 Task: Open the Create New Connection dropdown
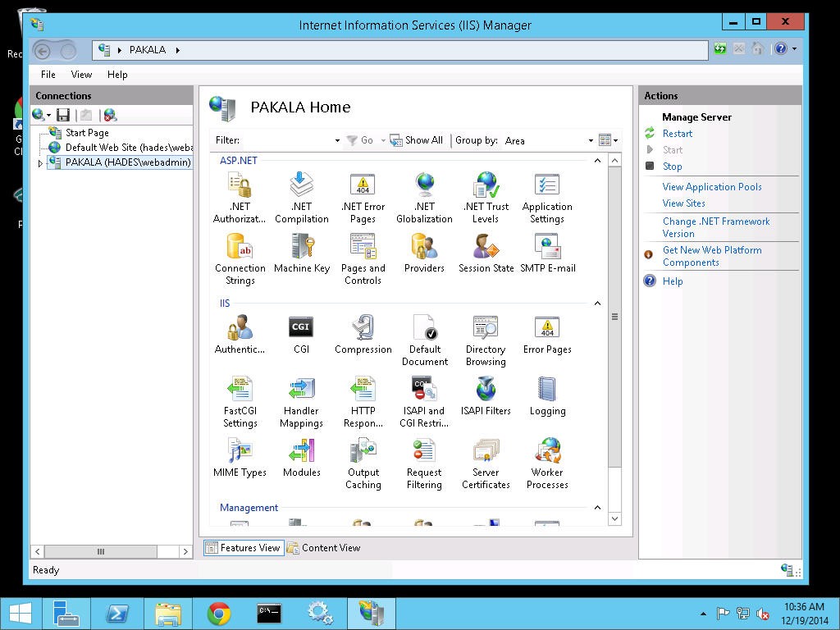(48, 115)
